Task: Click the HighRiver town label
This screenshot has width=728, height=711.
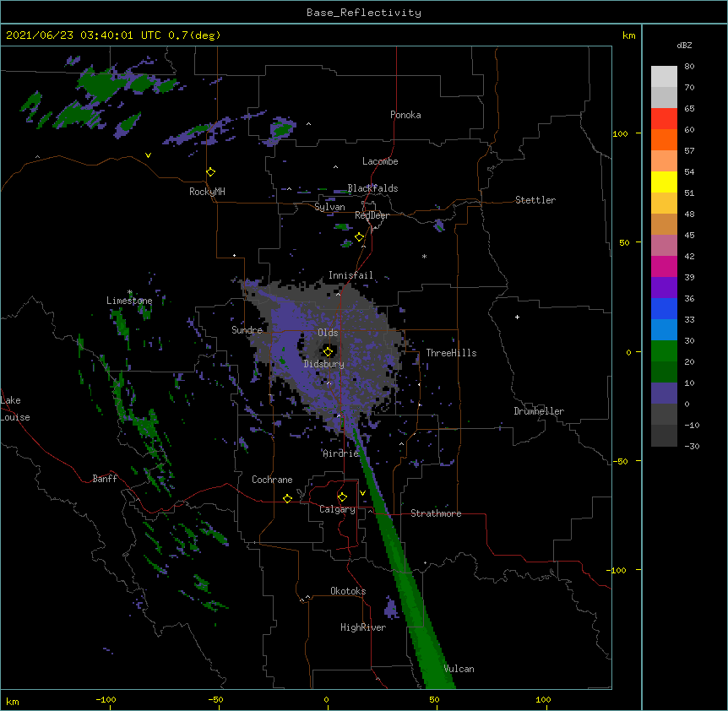Action: point(363,627)
